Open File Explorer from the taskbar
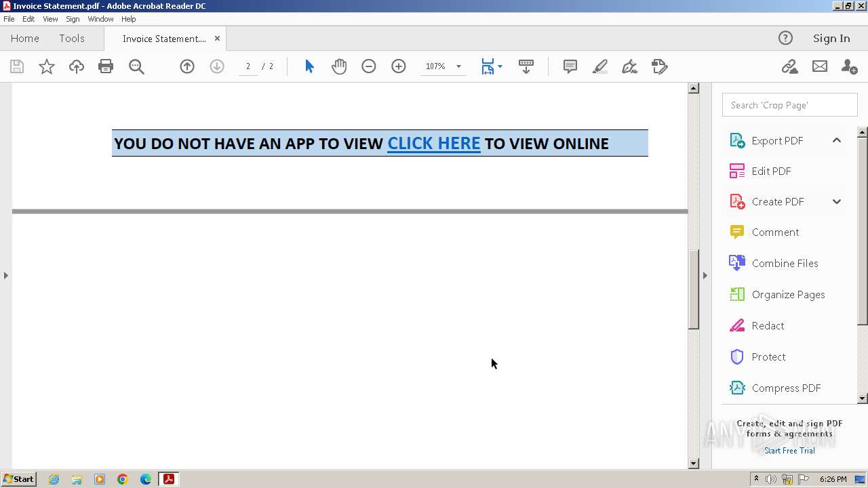The width and height of the screenshot is (868, 488). tap(77, 479)
